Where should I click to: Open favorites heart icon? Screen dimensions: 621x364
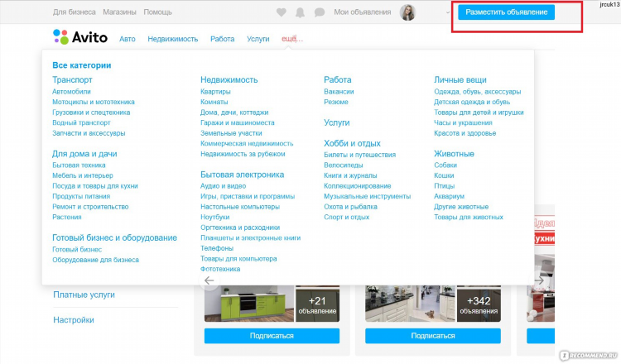pos(282,12)
